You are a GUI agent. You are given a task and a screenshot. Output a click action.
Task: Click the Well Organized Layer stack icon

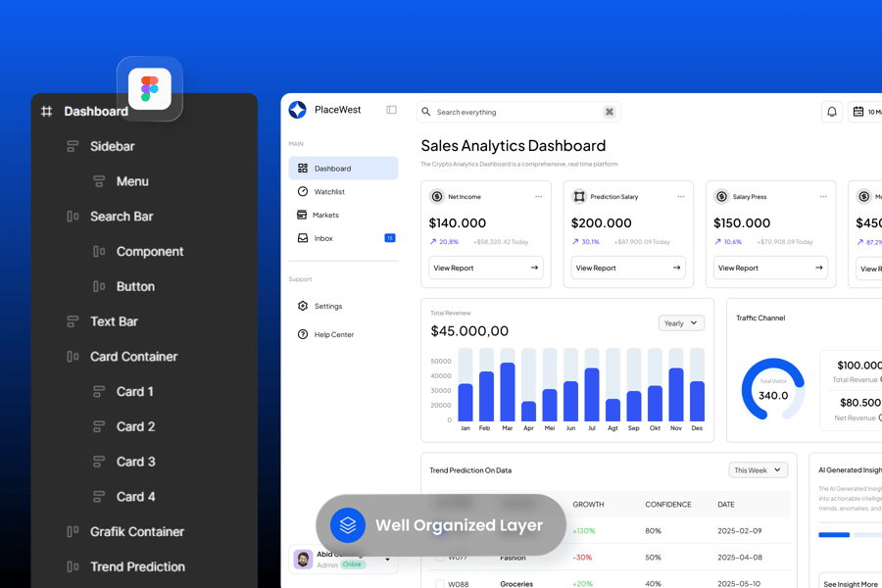[x=348, y=525]
